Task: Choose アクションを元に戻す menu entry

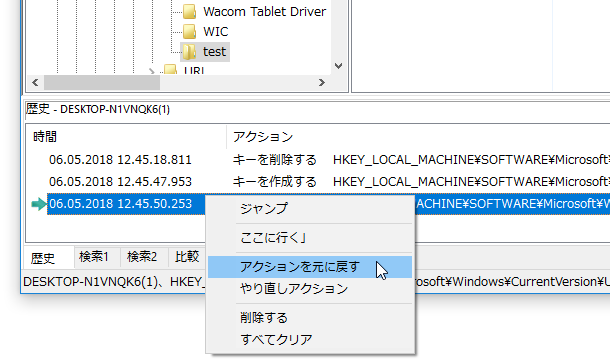Action: click(310, 267)
